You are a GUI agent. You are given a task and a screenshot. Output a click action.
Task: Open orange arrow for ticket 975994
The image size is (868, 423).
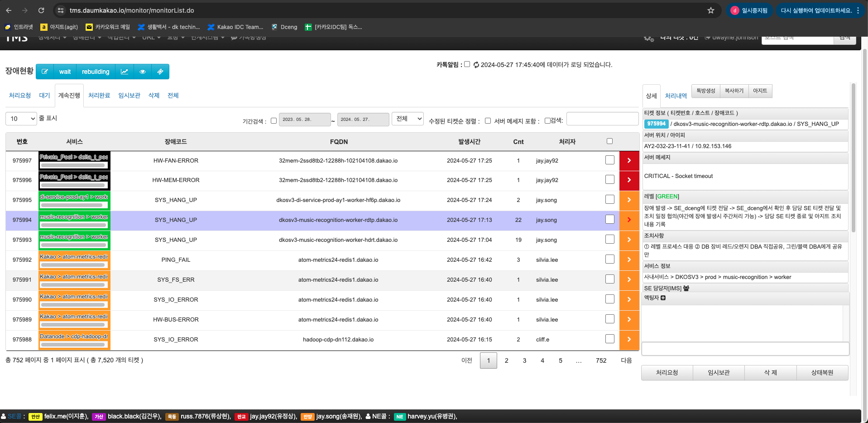629,220
